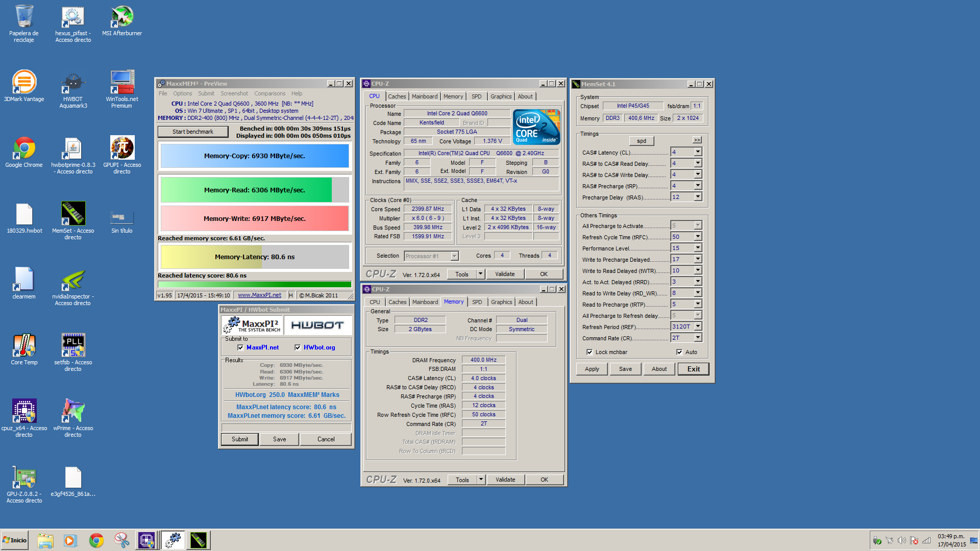This screenshot has width=980, height=551.
Task: Open RAS# Precharge (tRP) dropdown
Action: [698, 186]
